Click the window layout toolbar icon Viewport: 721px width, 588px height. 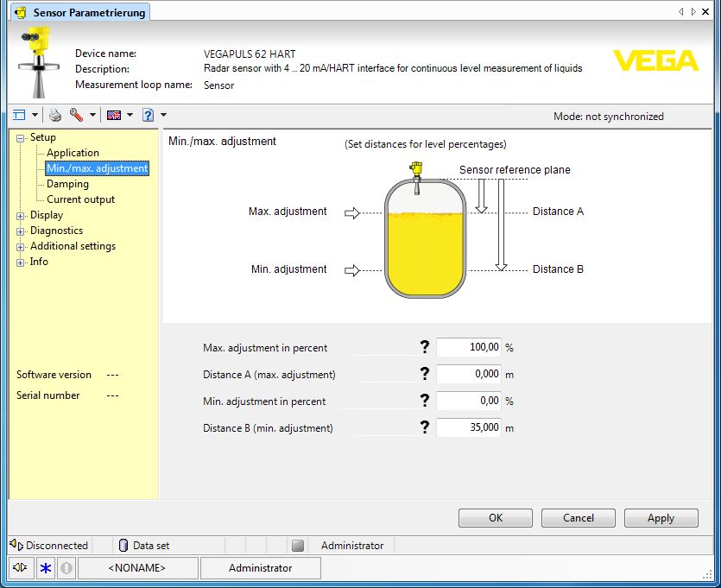point(19,115)
